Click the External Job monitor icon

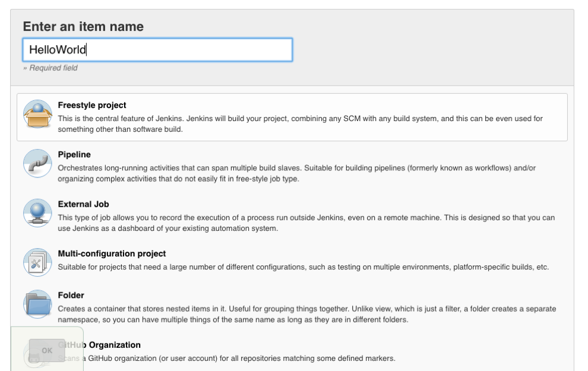37,213
